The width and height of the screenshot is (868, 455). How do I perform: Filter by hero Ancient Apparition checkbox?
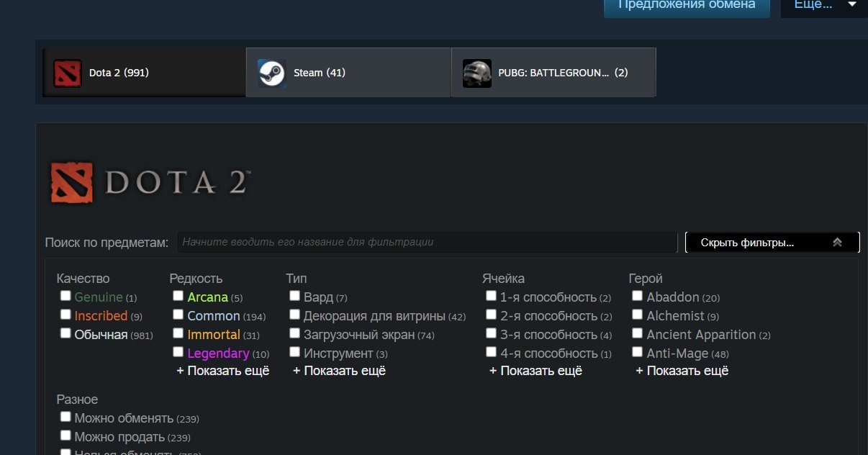pos(637,333)
